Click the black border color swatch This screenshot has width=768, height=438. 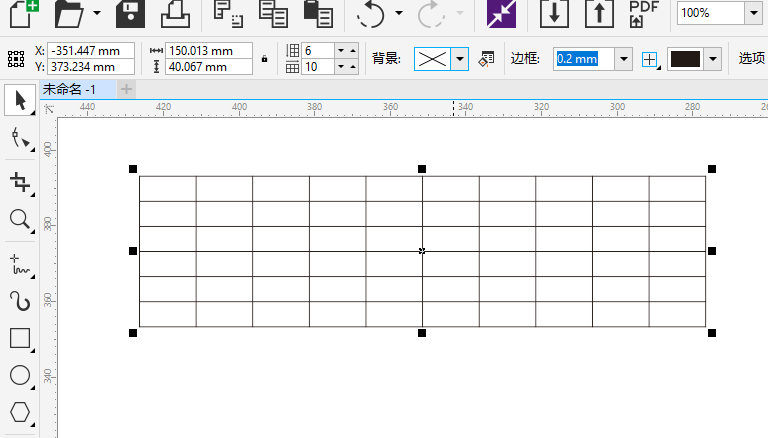(x=685, y=59)
